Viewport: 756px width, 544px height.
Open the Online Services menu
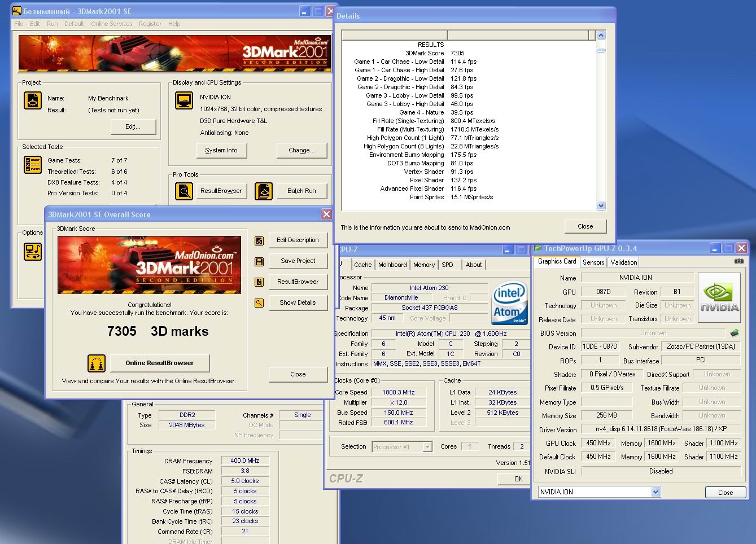pyautogui.click(x=111, y=24)
